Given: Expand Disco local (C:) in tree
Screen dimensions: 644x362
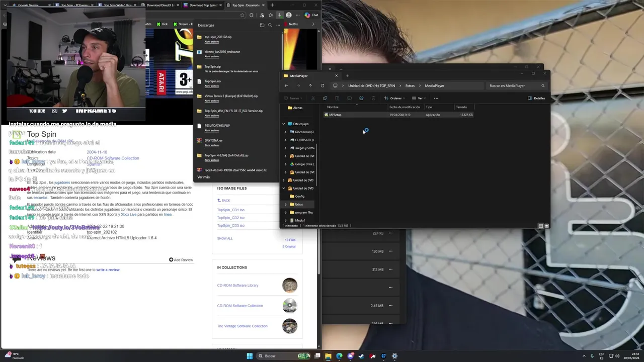Looking at the screenshot, I should (286, 132).
